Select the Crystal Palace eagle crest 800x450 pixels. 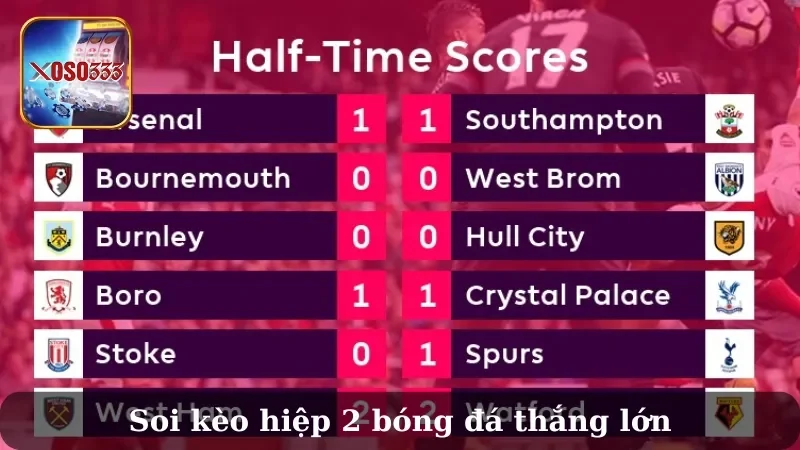coord(729,295)
